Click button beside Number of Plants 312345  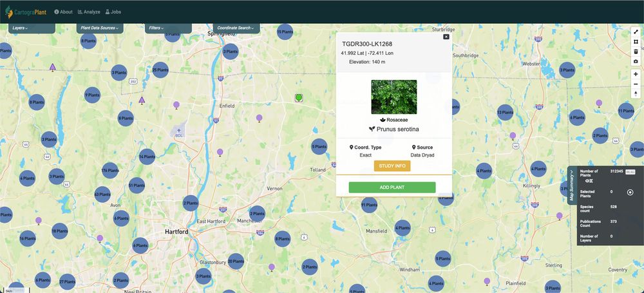630,172
